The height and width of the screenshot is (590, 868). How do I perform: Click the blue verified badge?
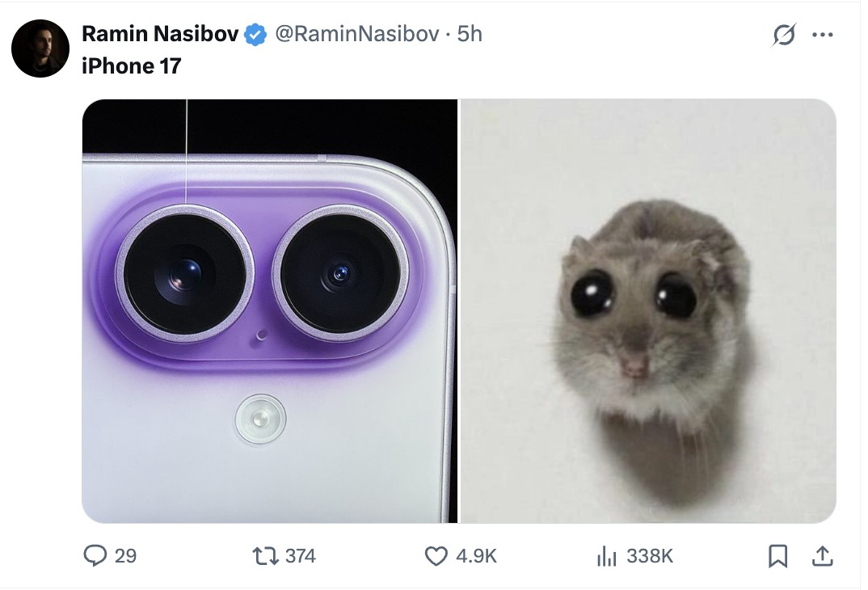256,34
